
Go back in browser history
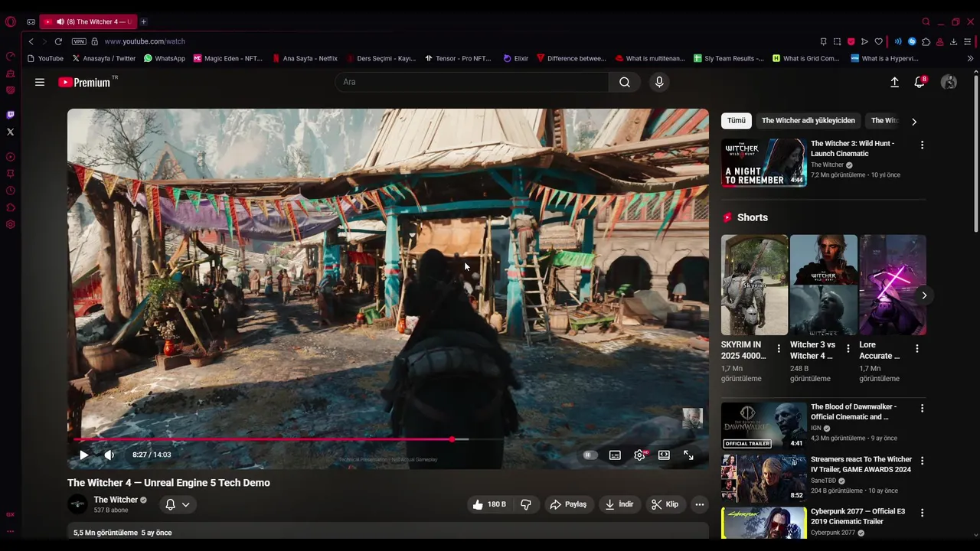click(x=31, y=41)
